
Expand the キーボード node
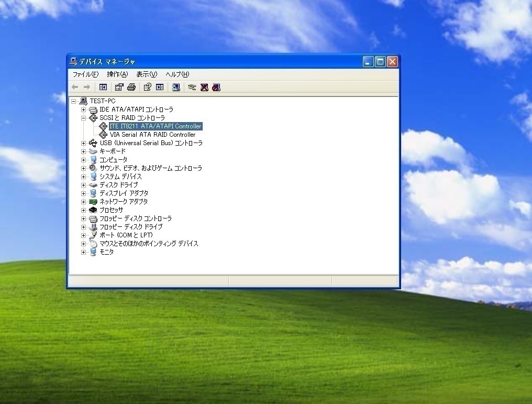83,151
